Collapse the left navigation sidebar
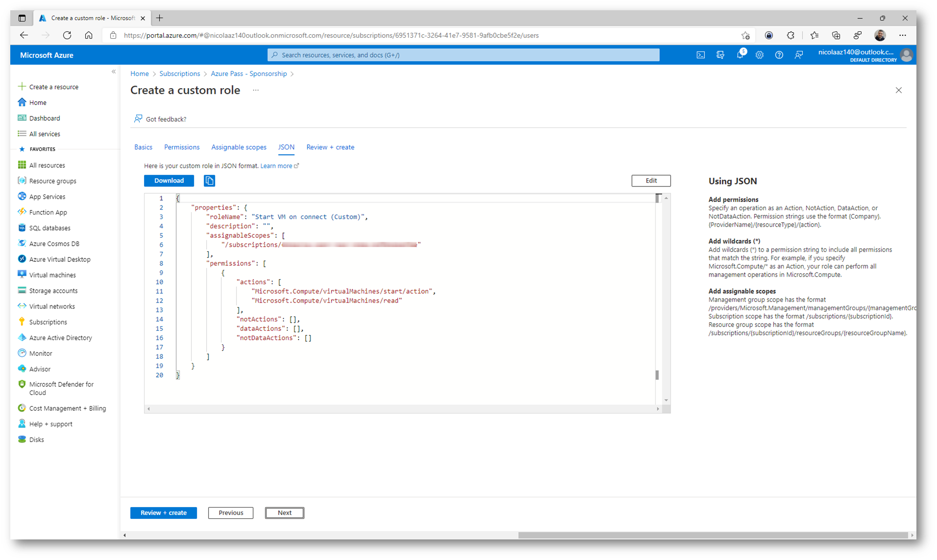 [x=114, y=72]
